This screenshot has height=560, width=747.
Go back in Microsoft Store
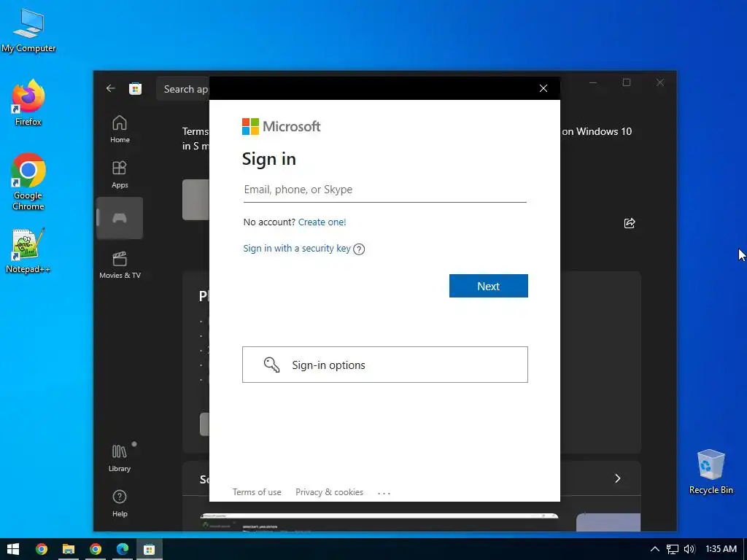111,88
